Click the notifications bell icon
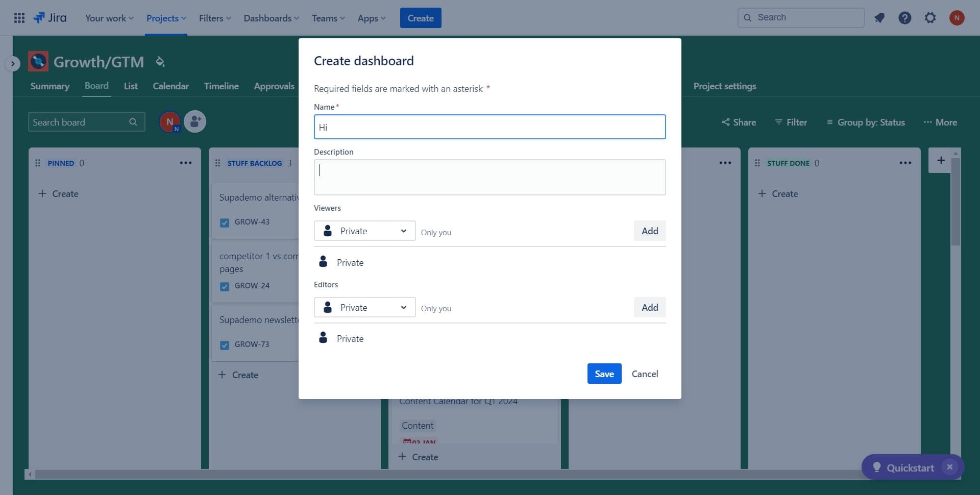The height and width of the screenshot is (495, 980). pos(879,17)
